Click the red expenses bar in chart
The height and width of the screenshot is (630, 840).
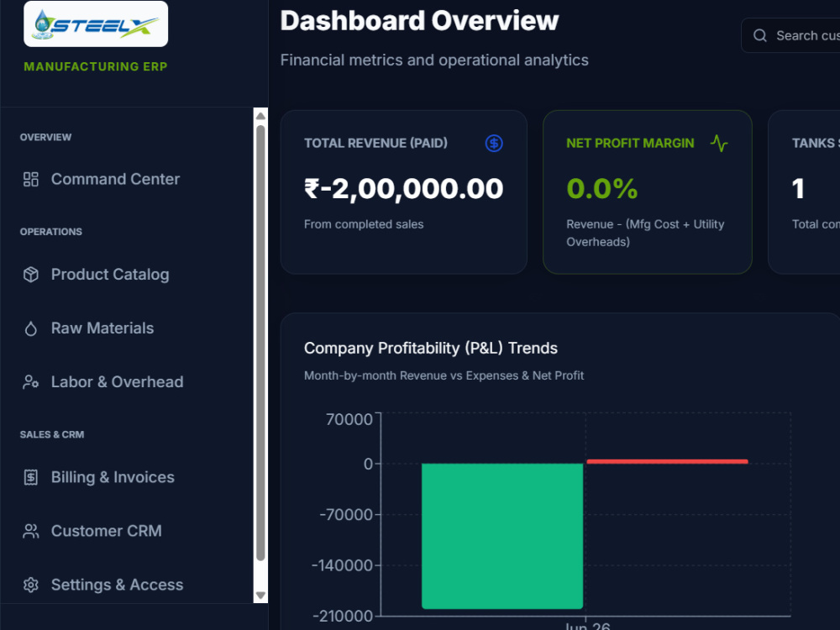[x=667, y=461]
